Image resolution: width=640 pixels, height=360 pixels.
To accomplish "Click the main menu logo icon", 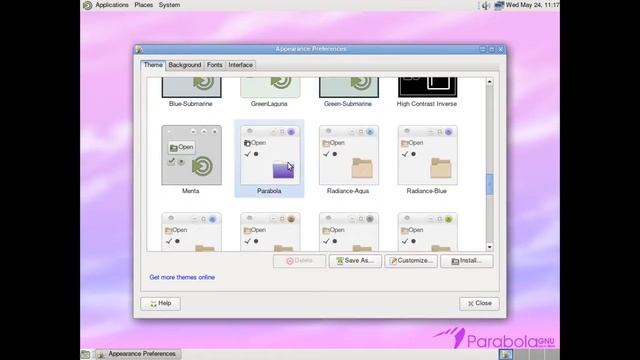I will tap(87, 5).
